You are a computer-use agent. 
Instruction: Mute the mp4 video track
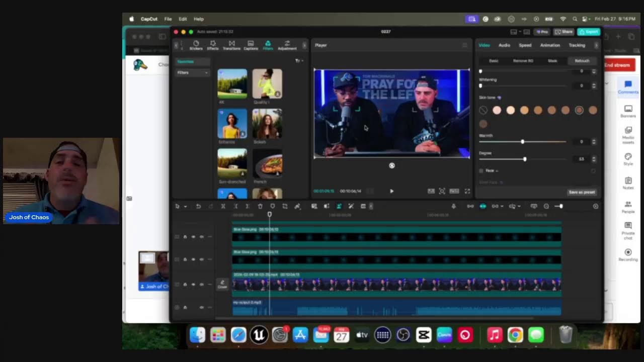(202, 285)
